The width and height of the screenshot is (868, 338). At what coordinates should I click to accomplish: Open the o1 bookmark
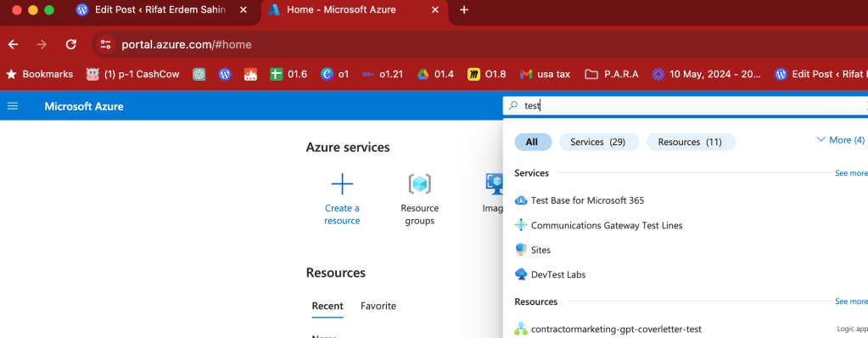point(335,74)
